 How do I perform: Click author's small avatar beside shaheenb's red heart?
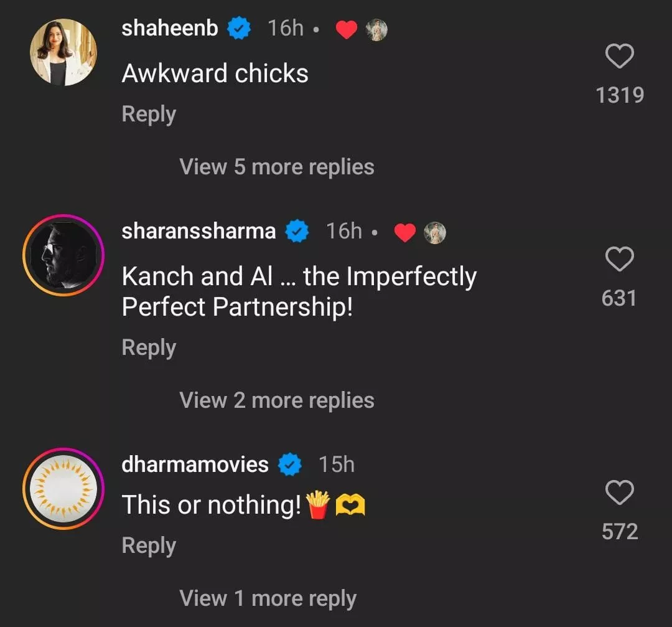tap(376, 30)
